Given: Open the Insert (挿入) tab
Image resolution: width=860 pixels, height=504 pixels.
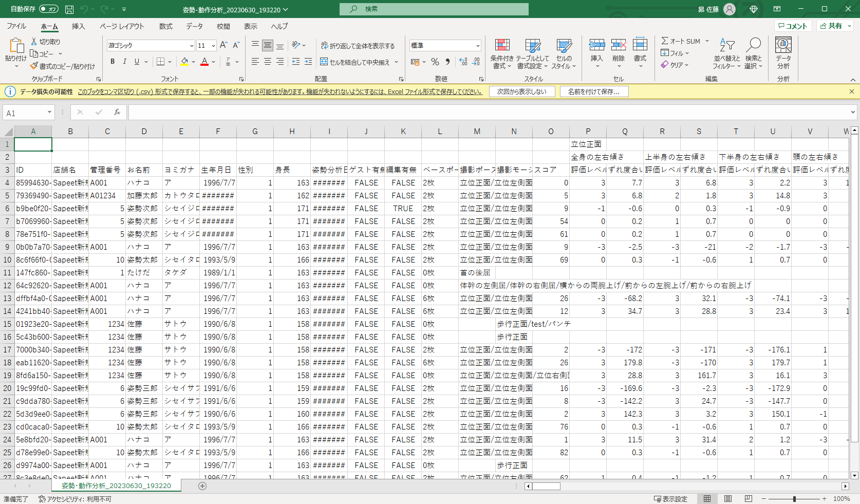Looking at the screenshot, I should tap(78, 26).
